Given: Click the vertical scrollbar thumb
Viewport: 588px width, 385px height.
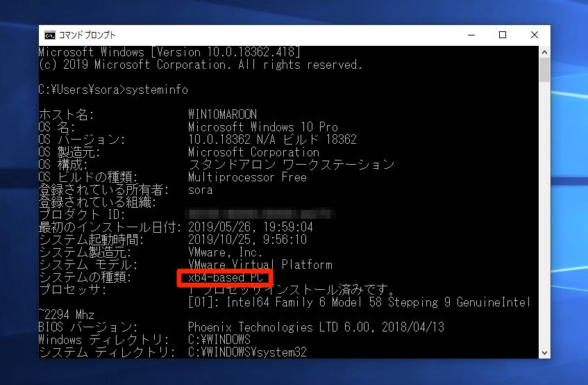Looking at the screenshot, I should point(544,69).
